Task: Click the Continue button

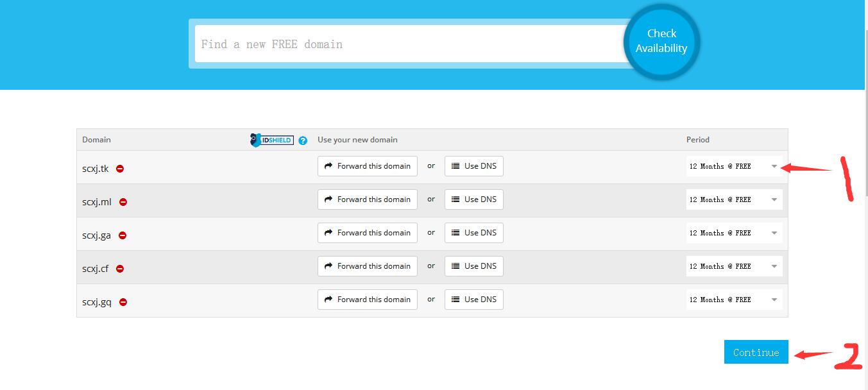Action: [756, 352]
